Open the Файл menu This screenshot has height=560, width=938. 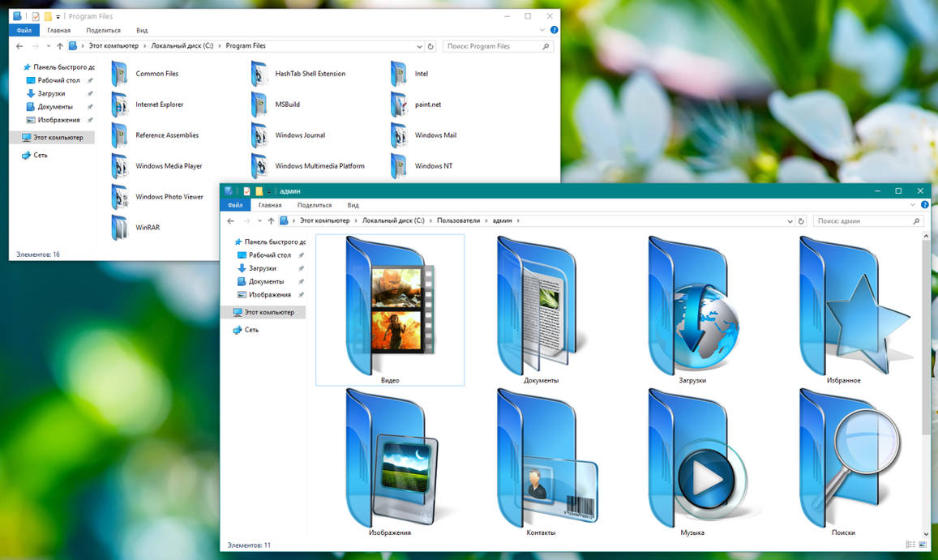click(236, 205)
